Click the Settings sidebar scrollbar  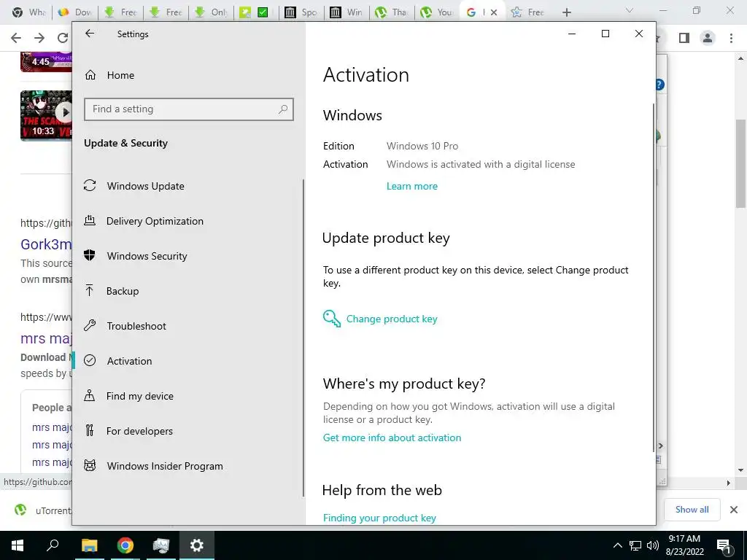coord(303,338)
